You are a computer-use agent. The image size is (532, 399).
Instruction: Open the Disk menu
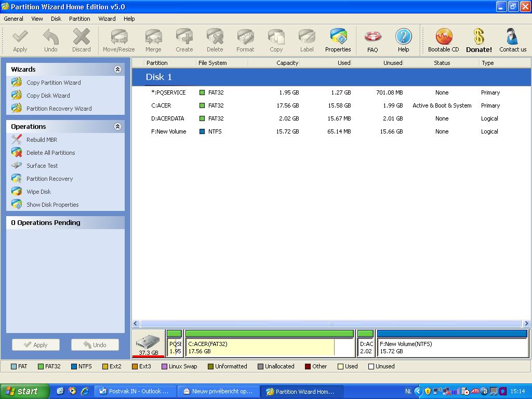click(56, 19)
